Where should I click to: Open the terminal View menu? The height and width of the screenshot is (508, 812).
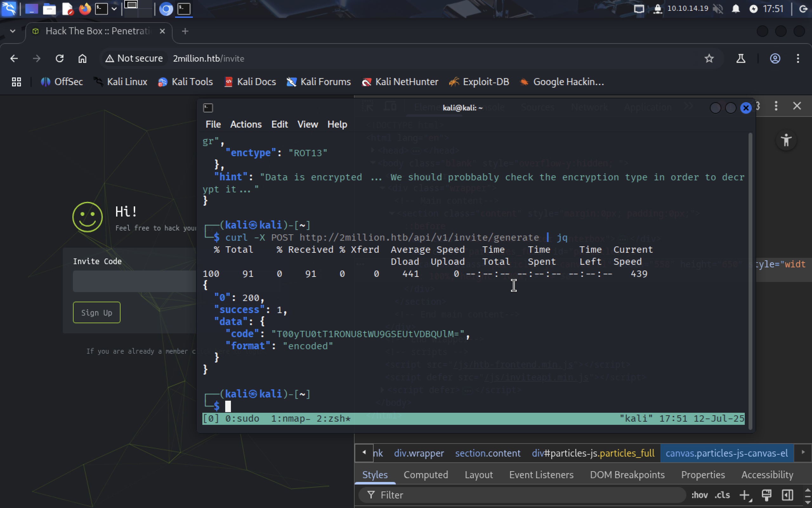[x=307, y=124]
